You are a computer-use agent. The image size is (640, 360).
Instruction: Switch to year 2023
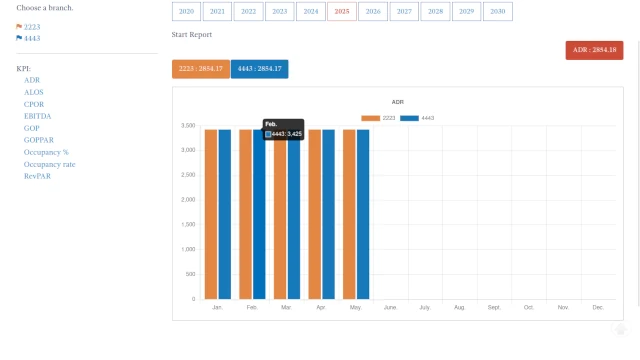tap(280, 11)
